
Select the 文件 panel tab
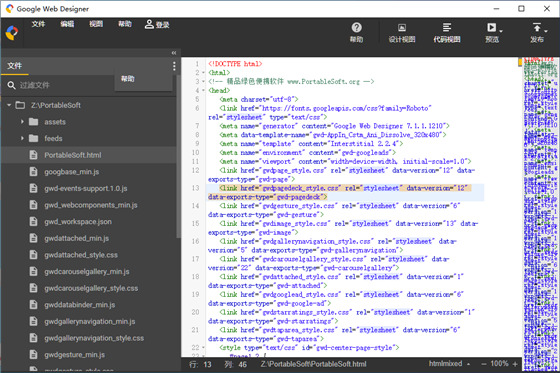click(x=15, y=66)
